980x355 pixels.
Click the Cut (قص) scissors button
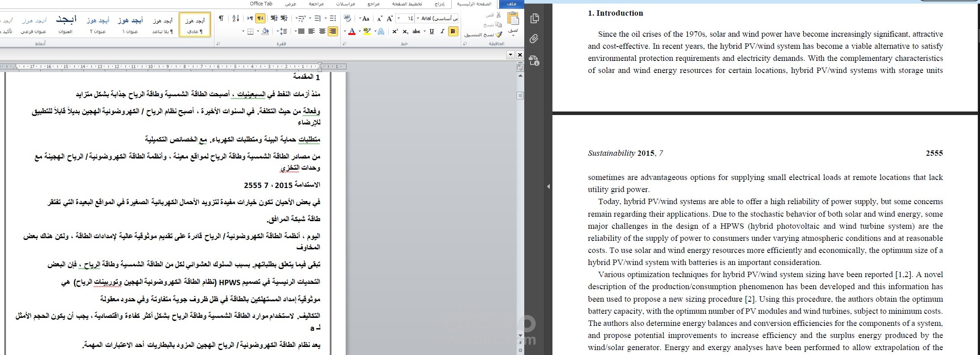tap(493, 15)
